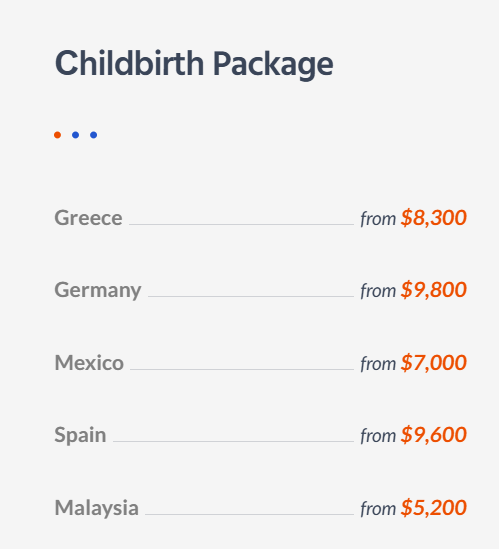This screenshot has height=549, width=499.
Task: Select the middle blue pagination dot
Action: click(75, 135)
